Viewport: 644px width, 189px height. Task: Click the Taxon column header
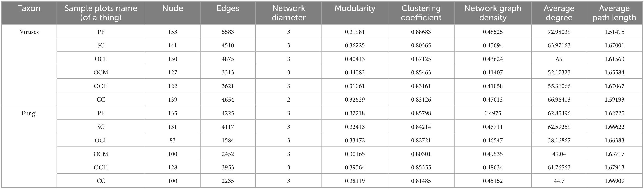click(29, 9)
